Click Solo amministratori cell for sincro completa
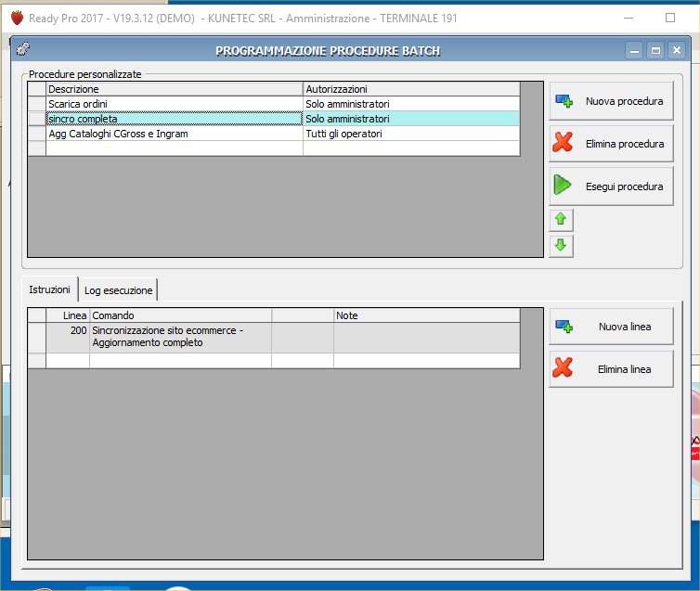Screen dimensions: 700x591 [411, 119]
